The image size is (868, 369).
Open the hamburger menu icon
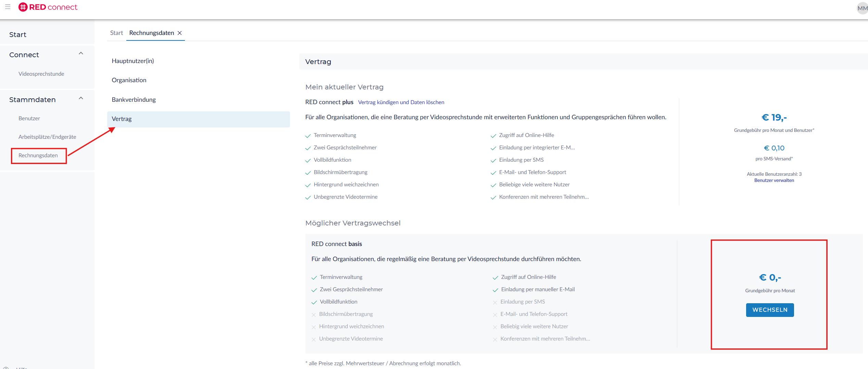coord(8,7)
